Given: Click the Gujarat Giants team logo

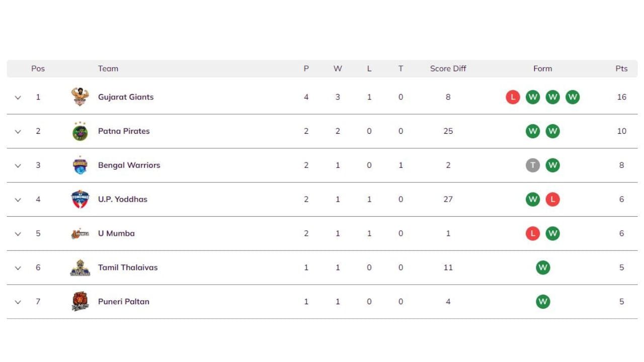Looking at the screenshot, I should (80, 97).
